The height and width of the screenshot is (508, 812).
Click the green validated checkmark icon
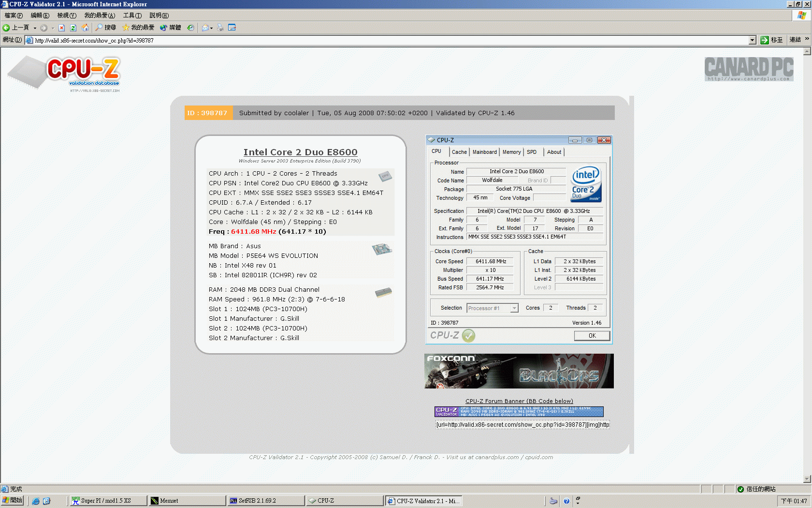[468, 335]
